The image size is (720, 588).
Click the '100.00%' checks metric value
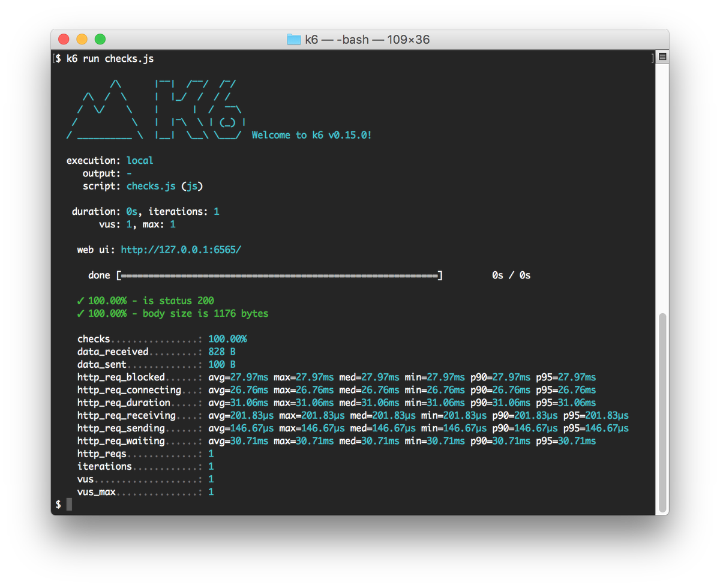pyautogui.click(x=227, y=339)
